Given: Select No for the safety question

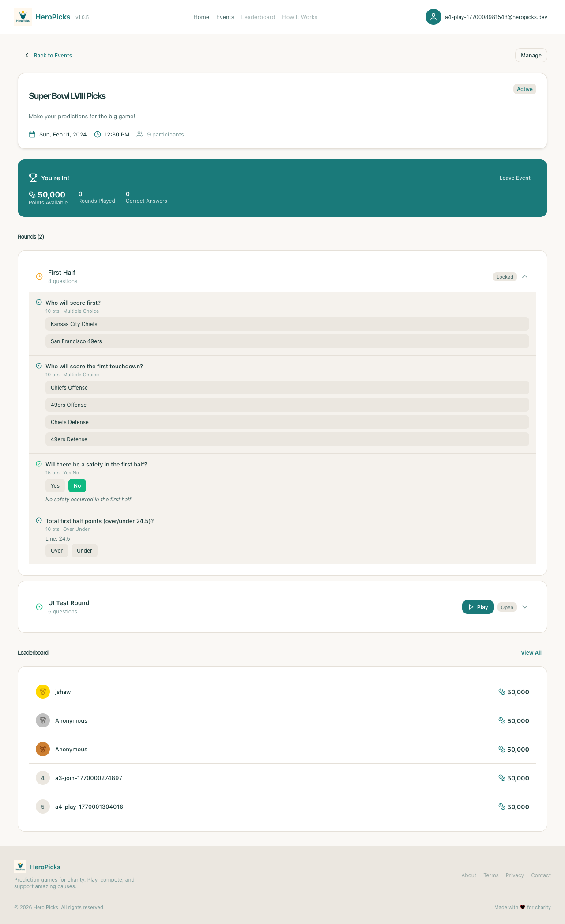Looking at the screenshot, I should tap(77, 485).
